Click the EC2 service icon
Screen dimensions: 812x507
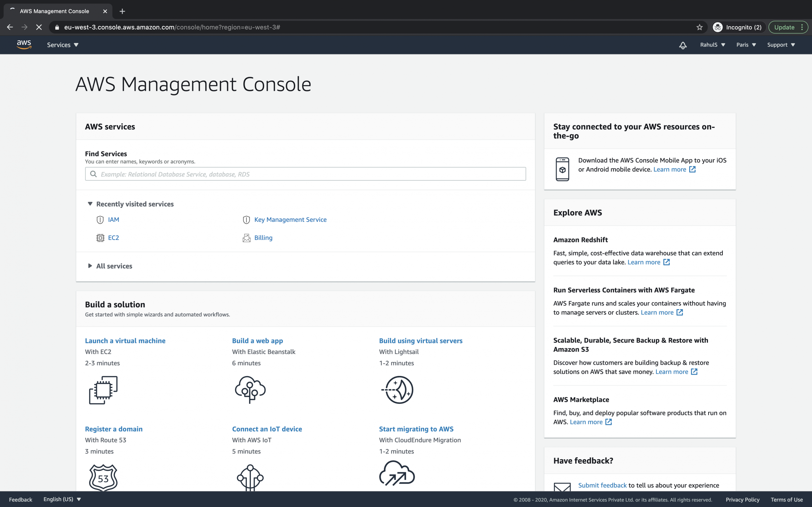click(100, 237)
